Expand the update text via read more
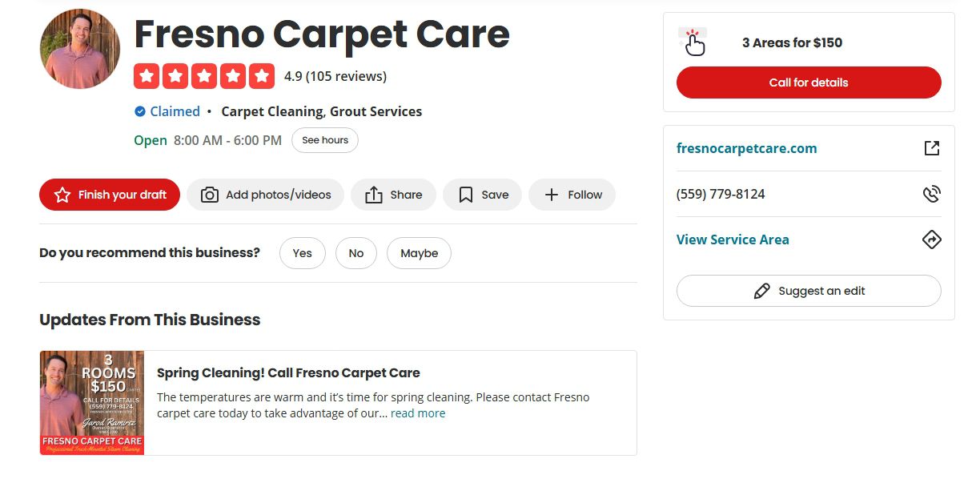980x479 pixels. [x=418, y=413]
